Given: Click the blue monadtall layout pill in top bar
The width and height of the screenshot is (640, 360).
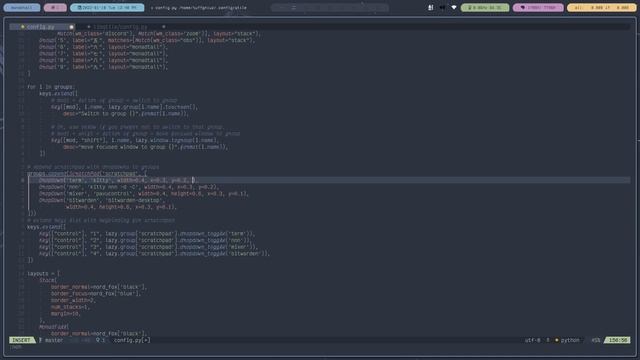Looking at the screenshot, I should 22,7.
